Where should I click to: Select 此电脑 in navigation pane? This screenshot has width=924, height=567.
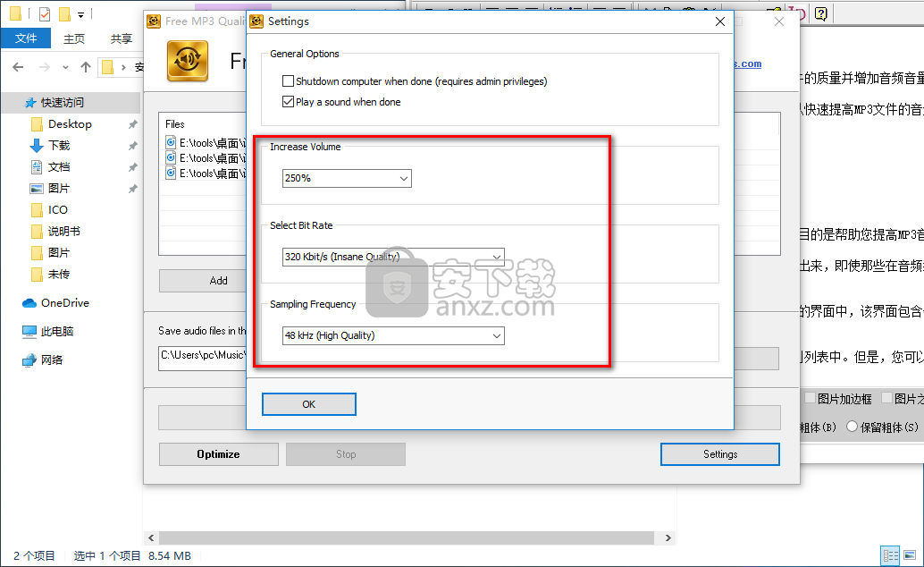click(x=57, y=332)
